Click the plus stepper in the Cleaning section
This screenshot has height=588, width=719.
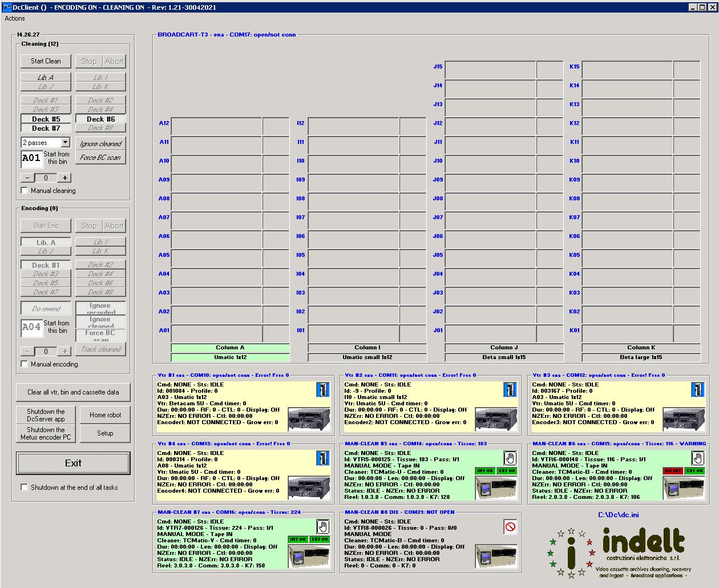(65, 178)
